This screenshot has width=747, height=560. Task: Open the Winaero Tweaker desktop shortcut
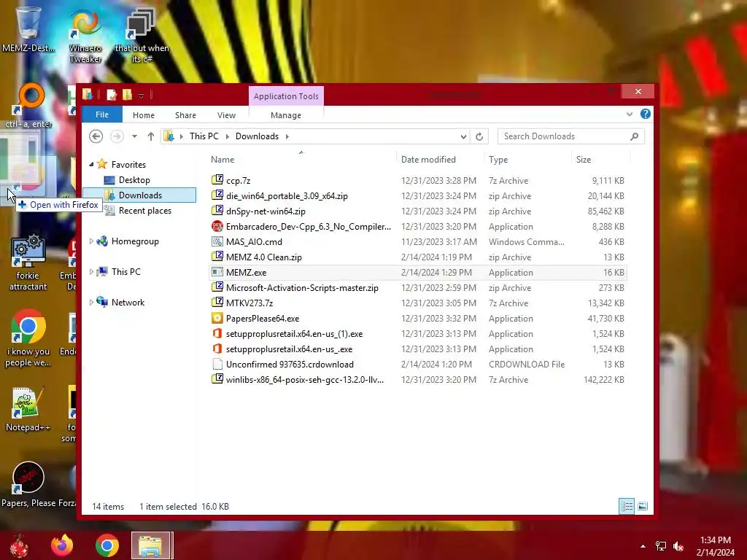[85, 36]
